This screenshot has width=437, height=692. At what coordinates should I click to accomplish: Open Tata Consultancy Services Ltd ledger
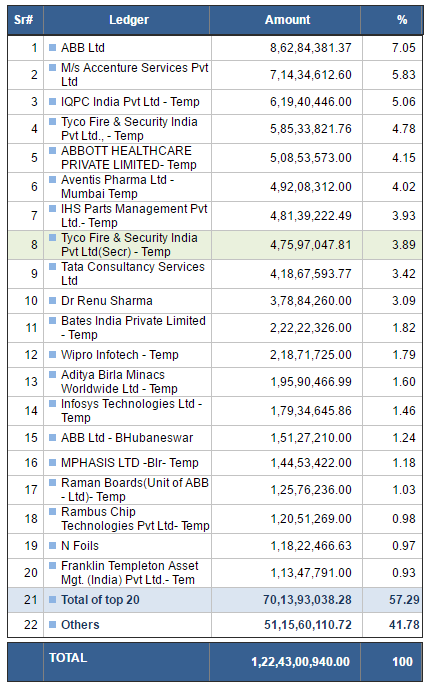[x=133, y=274]
